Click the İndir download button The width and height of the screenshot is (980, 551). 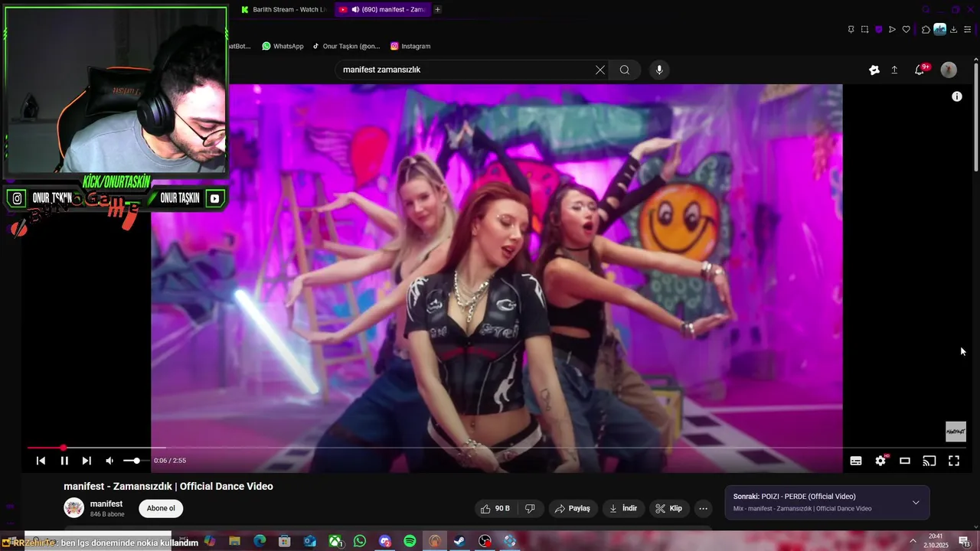623,508
